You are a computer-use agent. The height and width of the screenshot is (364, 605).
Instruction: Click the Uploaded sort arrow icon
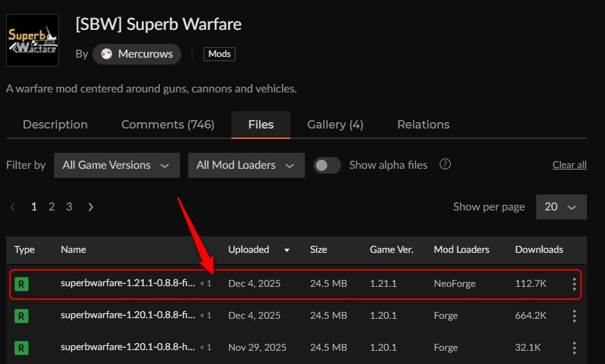[287, 250]
